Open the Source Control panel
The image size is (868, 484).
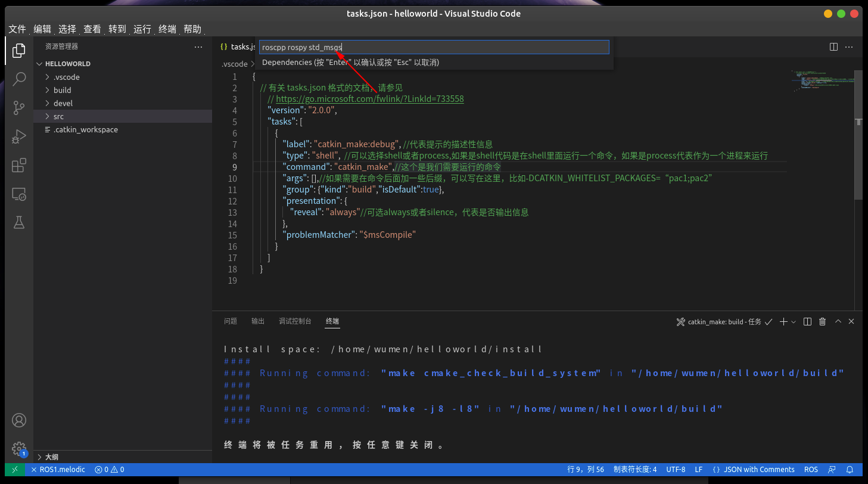(18, 107)
